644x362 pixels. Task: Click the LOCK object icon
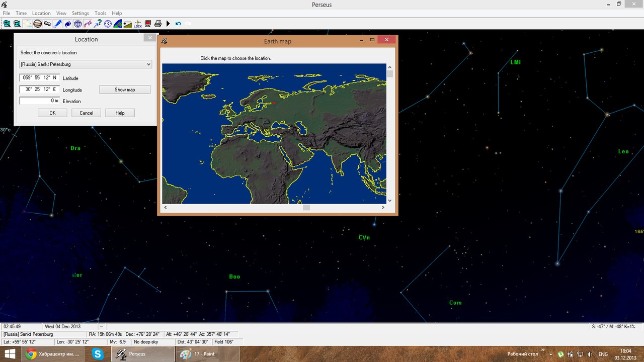click(138, 24)
